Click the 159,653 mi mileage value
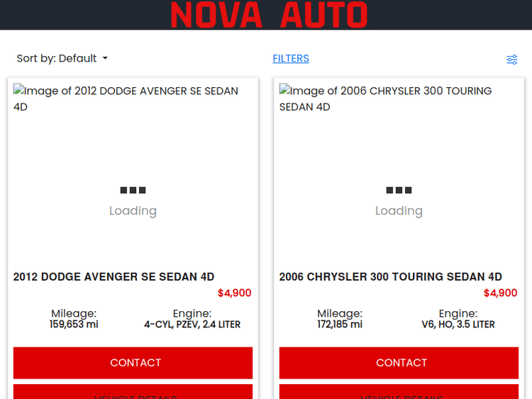Viewport: 532px width, 399px height. [74, 325]
